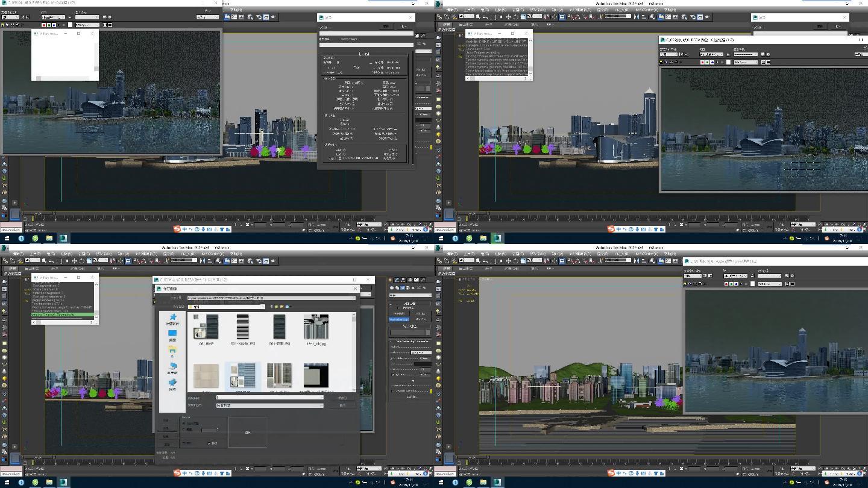Image resolution: width=868 pixels, height=488 pixels.
Task: Click Cancel button in file dialog
Action: point(342,405)
